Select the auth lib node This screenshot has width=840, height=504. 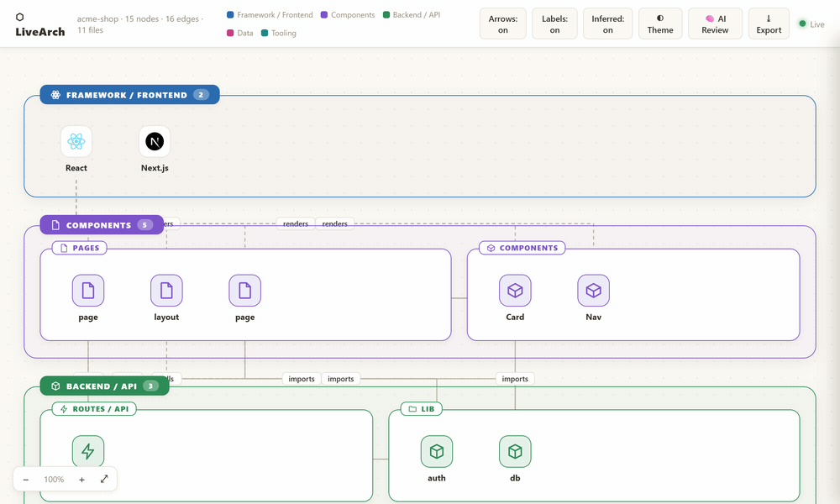(437, 452)
